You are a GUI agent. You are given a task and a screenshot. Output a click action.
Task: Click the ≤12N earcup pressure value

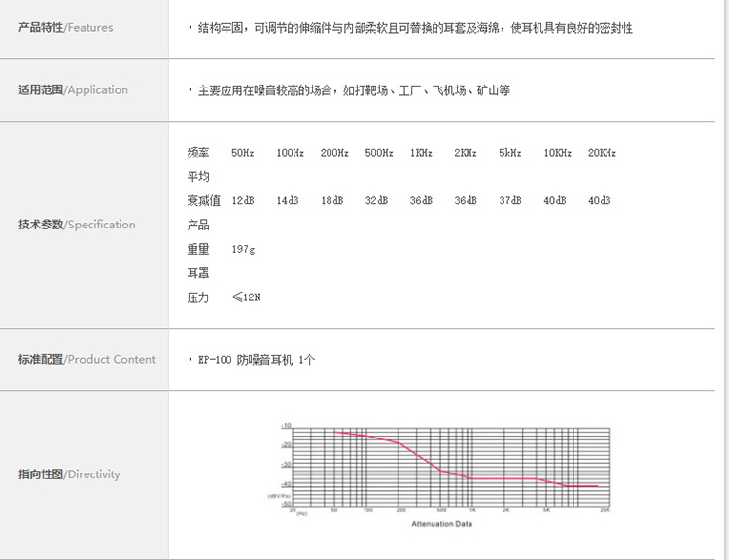[246, 297]
